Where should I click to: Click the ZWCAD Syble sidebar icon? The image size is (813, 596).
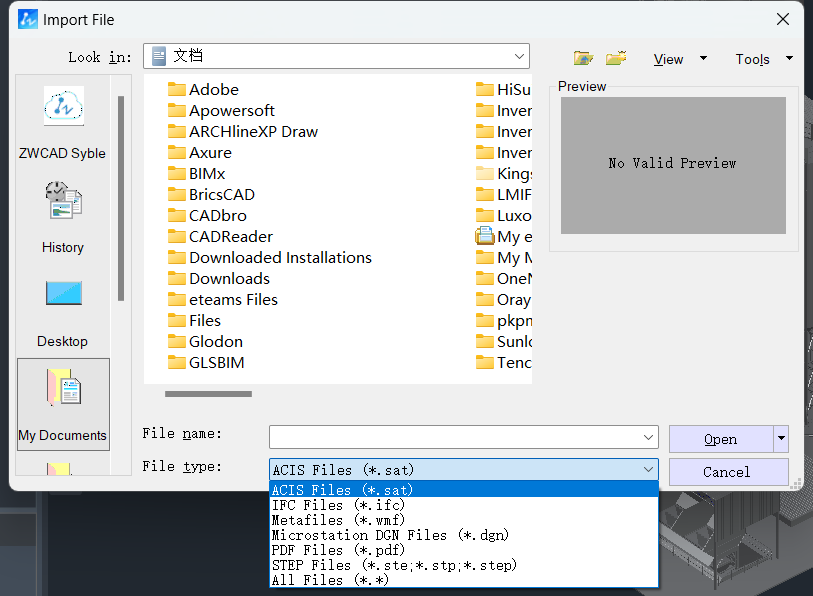62,122
